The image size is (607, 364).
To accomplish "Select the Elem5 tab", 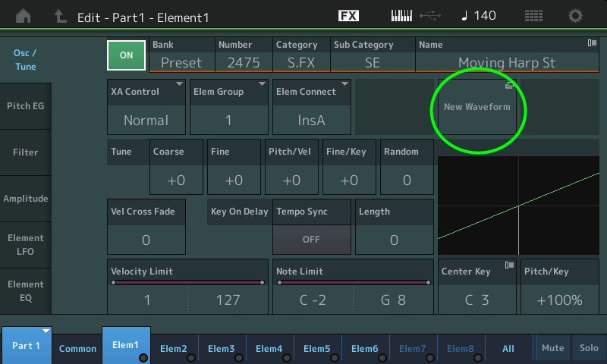I will pos(317,349).
